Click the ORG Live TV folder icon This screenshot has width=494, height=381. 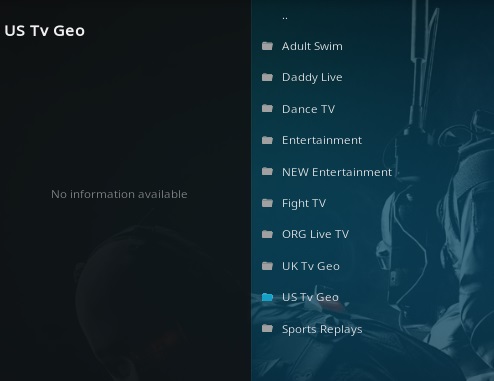(267, 234)
